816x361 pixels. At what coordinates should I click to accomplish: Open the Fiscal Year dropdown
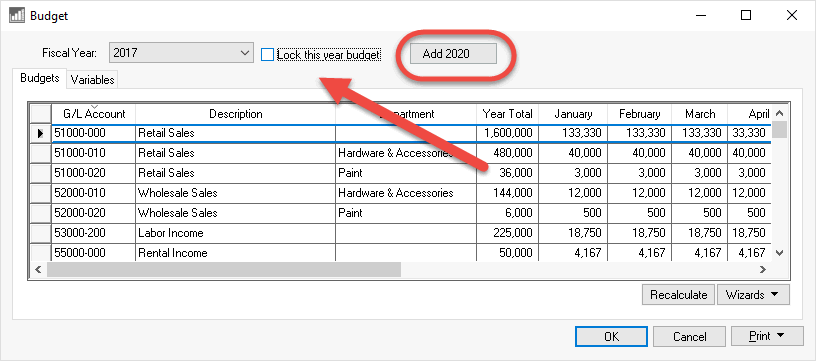pos(181,53)
